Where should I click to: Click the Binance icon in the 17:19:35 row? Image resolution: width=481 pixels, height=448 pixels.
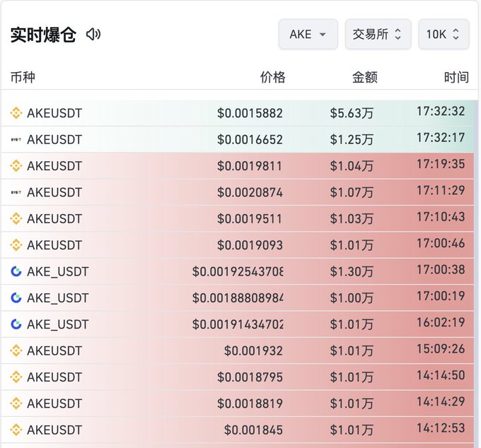(x=16, y=166)
